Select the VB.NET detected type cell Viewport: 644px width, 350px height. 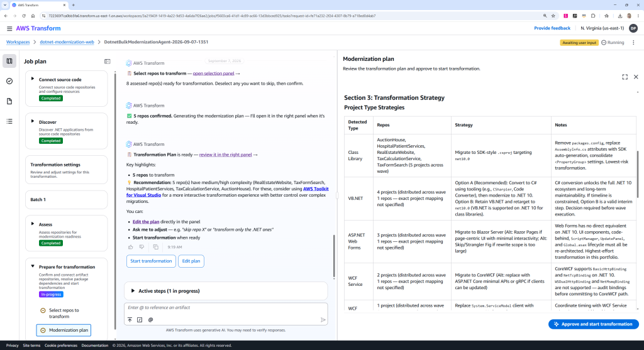[x=358, y=198]
